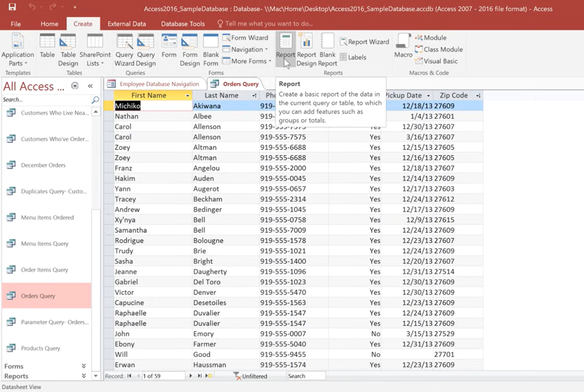Open Query Wizard from the Queries group

(x=124, y=50)
